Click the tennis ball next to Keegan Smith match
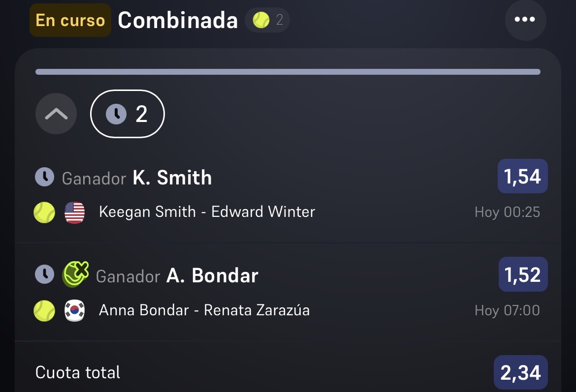This screenshot has width=576, height=392. (x=44, y=212)
